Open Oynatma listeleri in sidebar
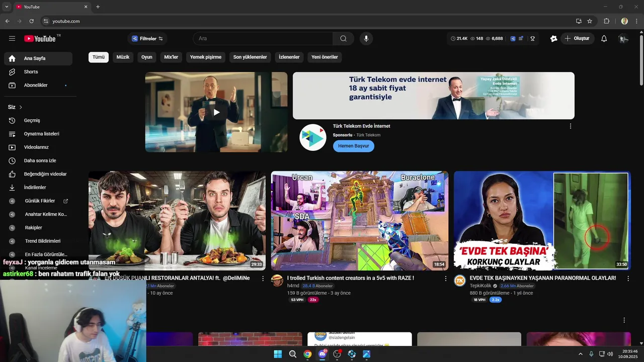The height and width of the screenshot is (362, 644). tap(38, 134)
